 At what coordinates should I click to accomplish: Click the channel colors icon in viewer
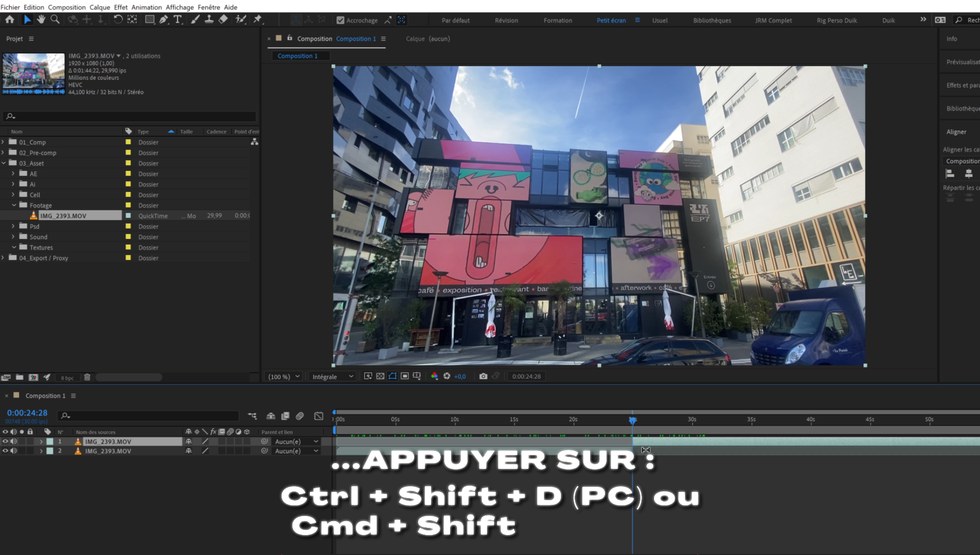click(x=435, y=376)
